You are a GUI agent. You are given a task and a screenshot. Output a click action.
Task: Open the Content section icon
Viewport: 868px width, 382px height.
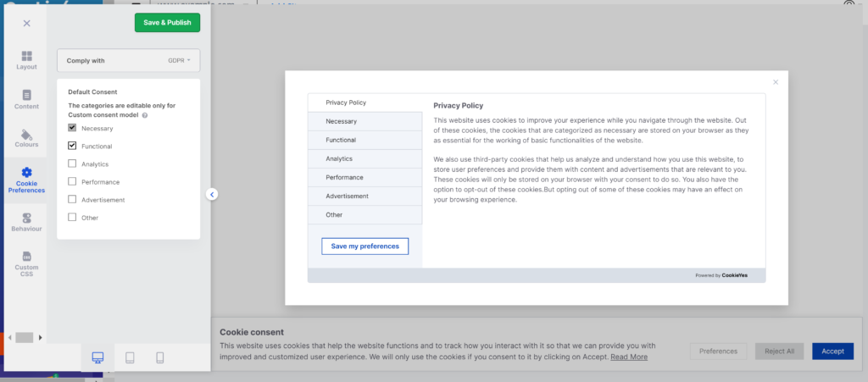pos(26,100)
